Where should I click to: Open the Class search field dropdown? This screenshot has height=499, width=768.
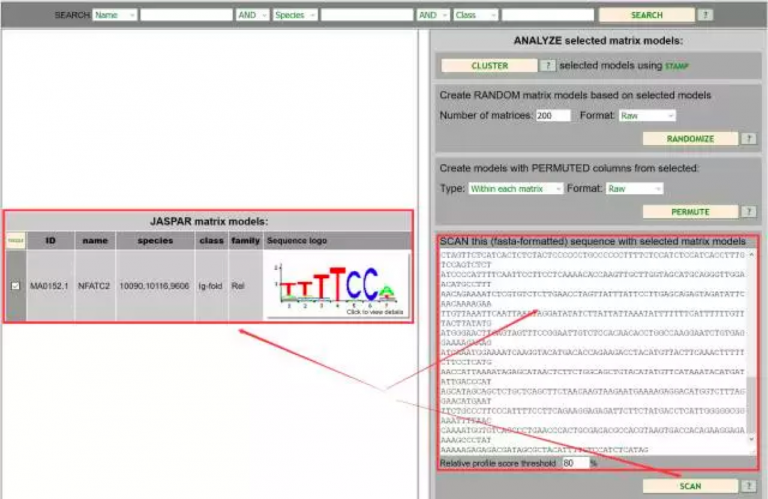click(x=476, y=15)
